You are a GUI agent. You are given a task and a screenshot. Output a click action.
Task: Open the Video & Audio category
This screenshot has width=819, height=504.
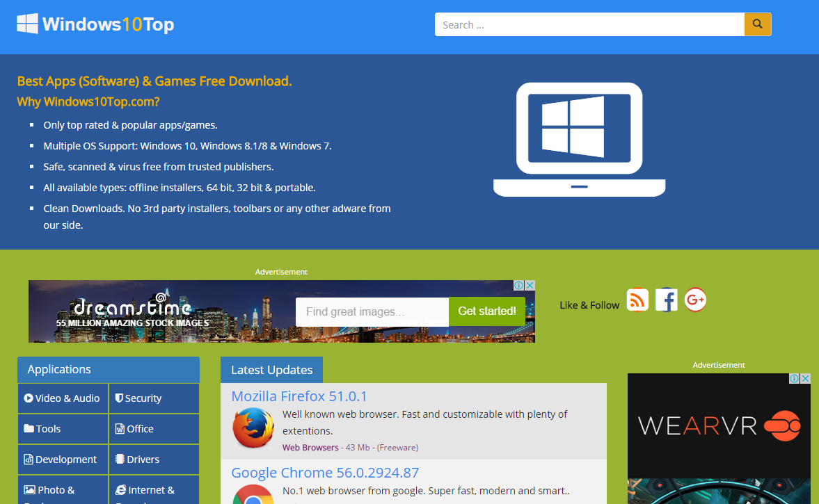(63, 398)
